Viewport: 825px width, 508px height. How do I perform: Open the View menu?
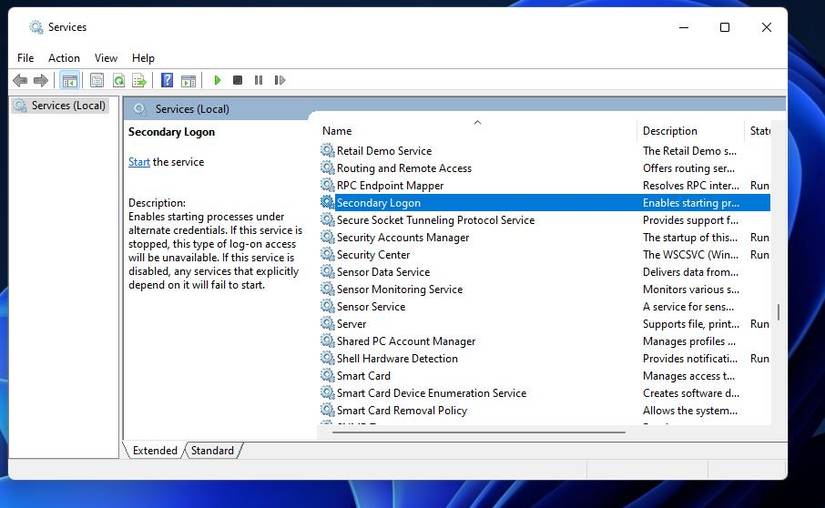click(x=106, y=58)
